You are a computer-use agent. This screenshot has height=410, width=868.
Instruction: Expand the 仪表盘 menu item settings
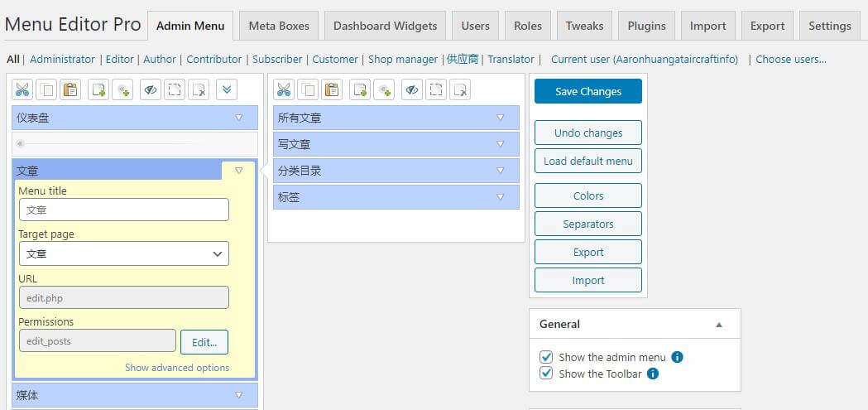click(x=239, y=118)
